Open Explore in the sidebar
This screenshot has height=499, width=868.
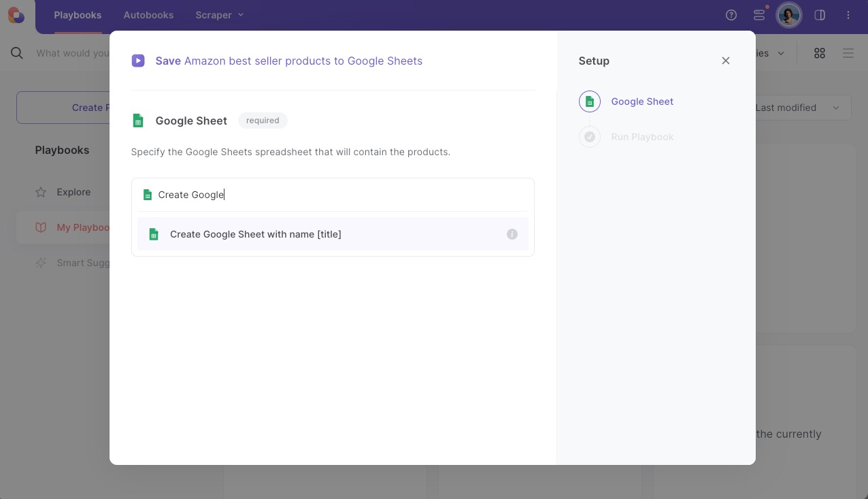63,192
